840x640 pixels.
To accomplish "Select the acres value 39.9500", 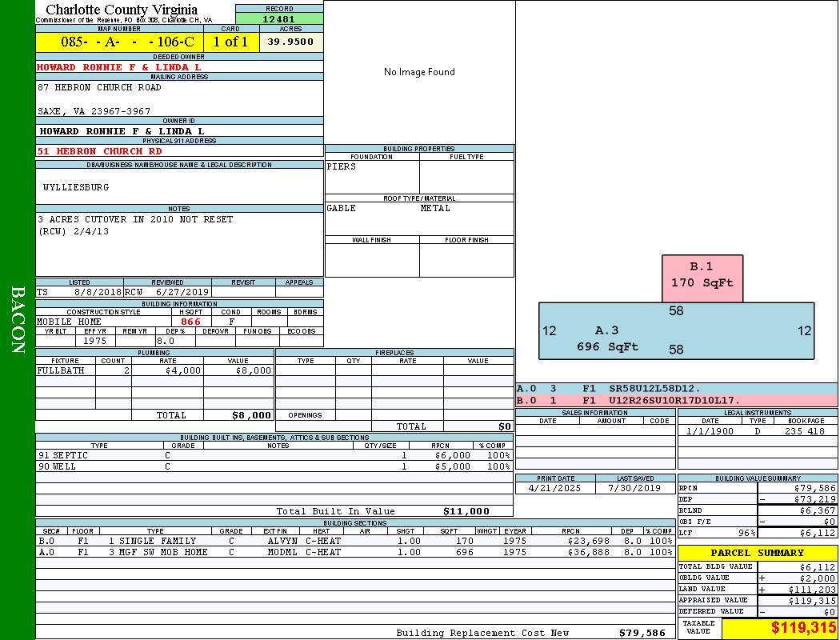I will coord(290,42).
